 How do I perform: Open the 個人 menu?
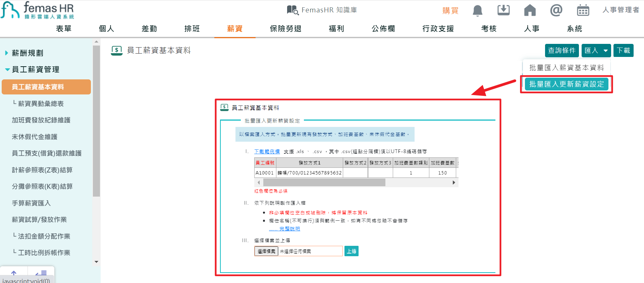pyautogui.click(x=107, y=28)
